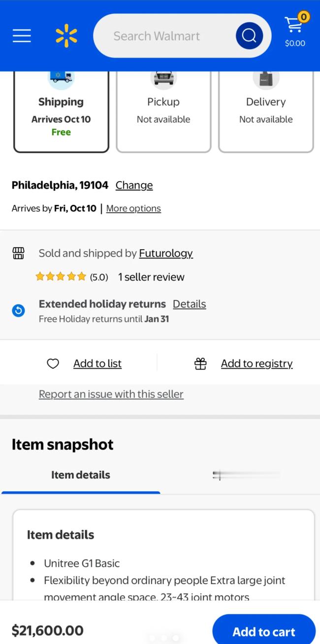Viewport: 320px width, 644px height.
Task: Click the blue holiday returns icon
Action: (18, 311)
